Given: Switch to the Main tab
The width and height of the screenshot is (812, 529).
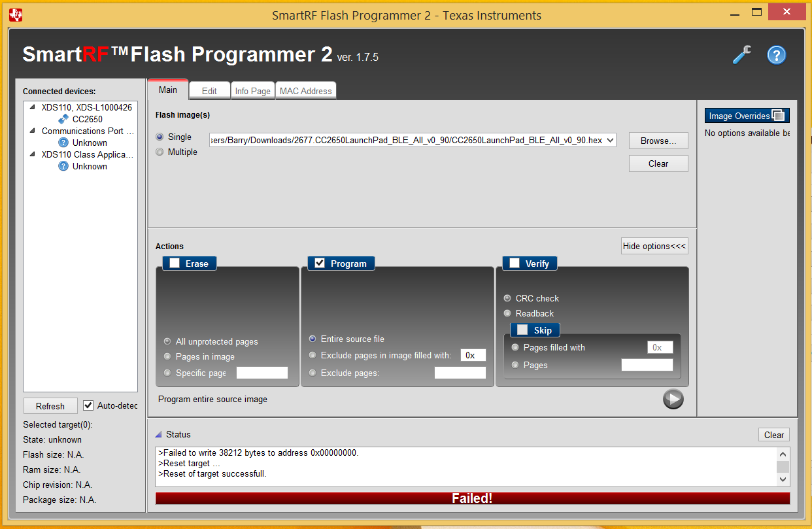Looking at the screenshot, I should pos(168,90).
